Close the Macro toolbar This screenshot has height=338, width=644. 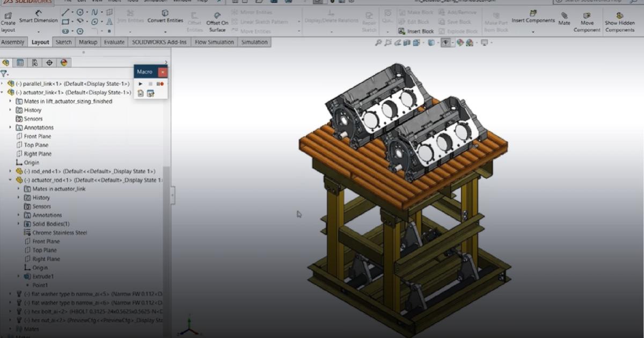[163, 72]
